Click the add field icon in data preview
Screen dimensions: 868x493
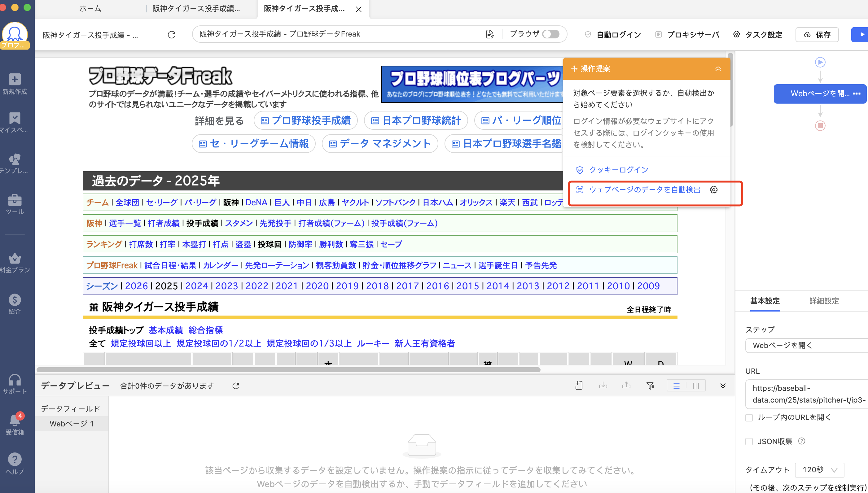click(579, 385)
